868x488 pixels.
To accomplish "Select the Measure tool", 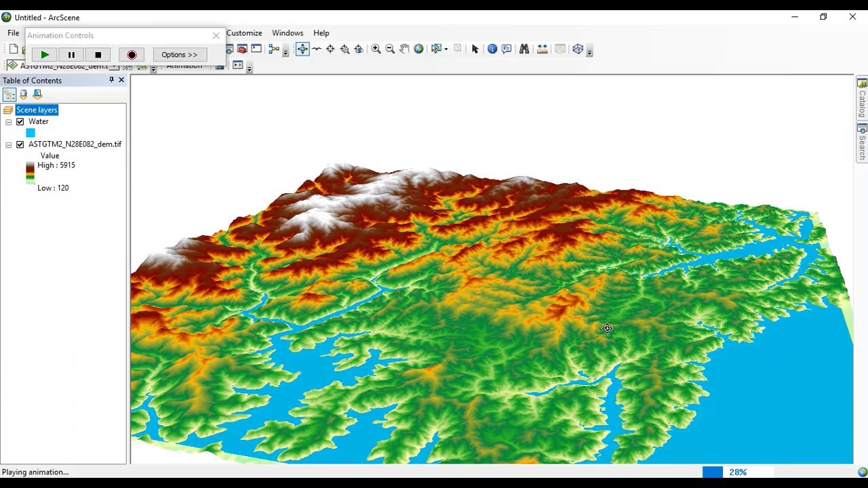I will 542,49.
